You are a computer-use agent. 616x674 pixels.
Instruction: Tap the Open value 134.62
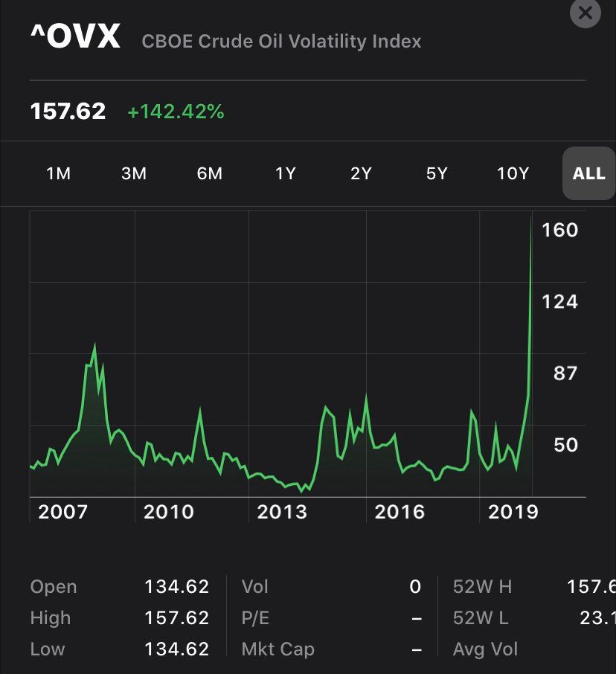click(176, 587)
